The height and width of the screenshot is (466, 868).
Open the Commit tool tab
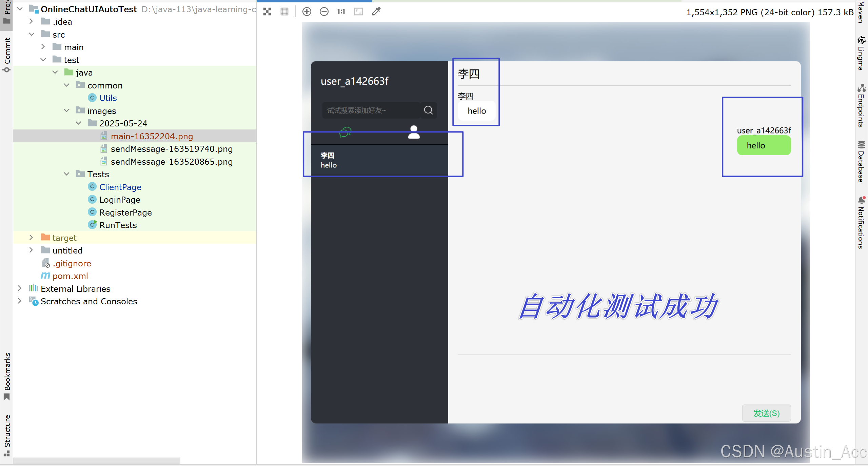pos(7,54)
